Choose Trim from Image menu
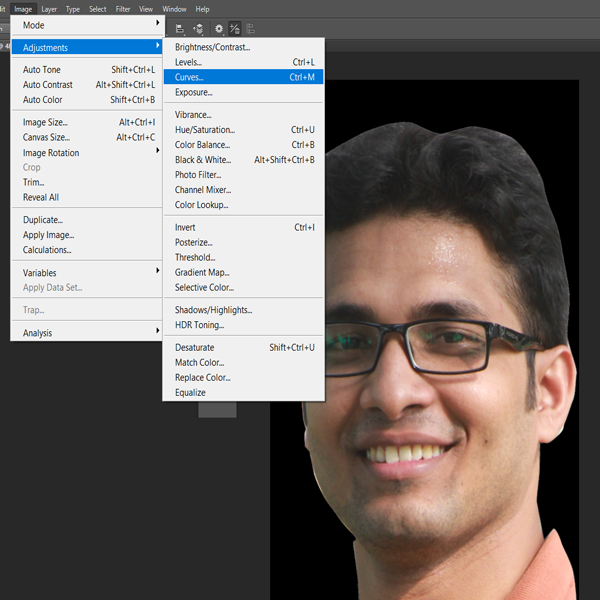Viewport: 600px width, 600px height. (88, 182)
